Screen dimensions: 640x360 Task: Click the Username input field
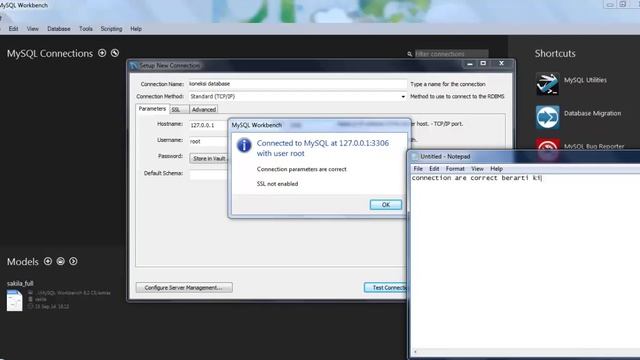pos(209,141)
